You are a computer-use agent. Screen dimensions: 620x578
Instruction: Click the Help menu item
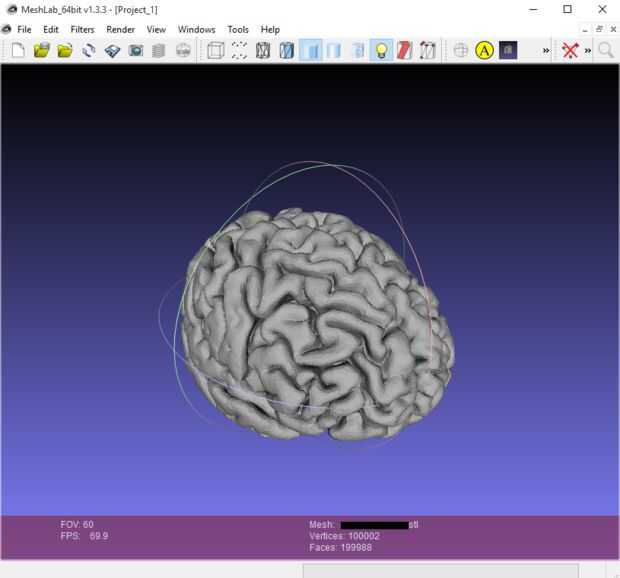pyautogui.click(x=270, y=30)
